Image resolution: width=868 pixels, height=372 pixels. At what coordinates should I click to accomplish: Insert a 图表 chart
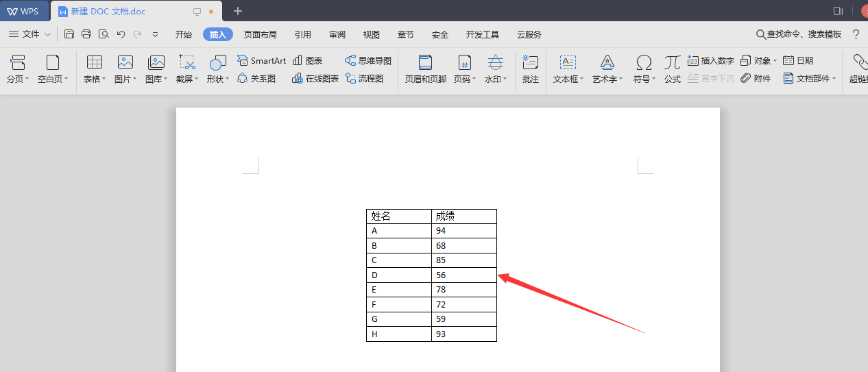pos(307,61)
